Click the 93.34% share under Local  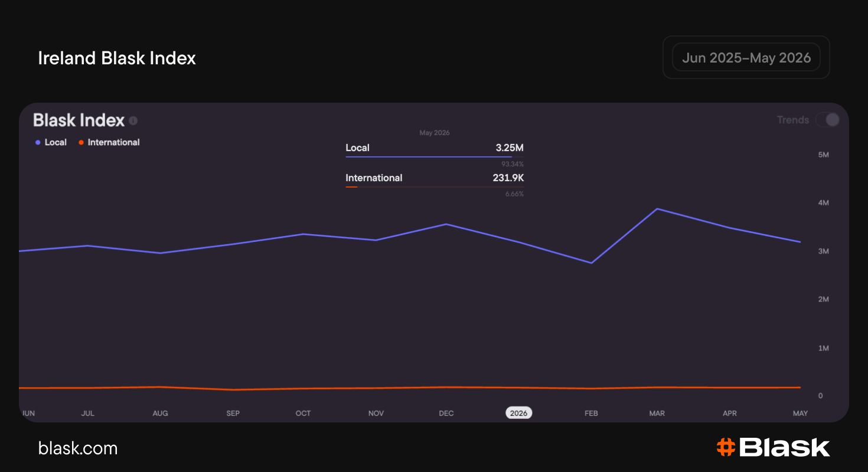(513, 164)
